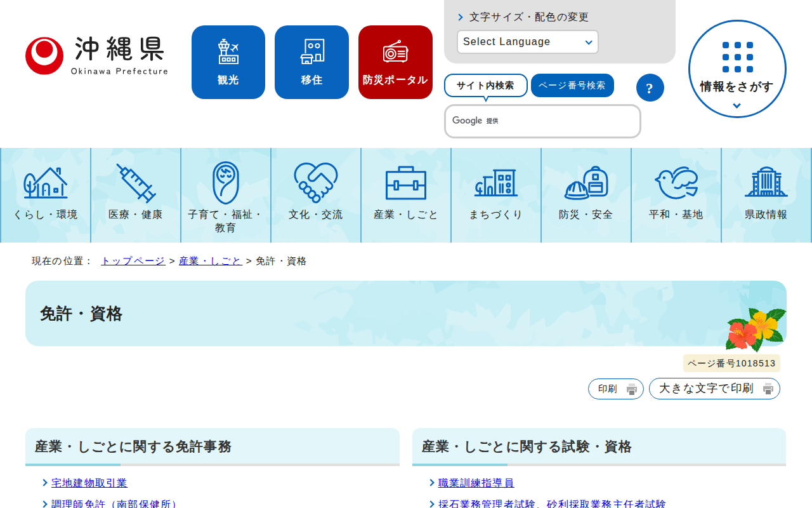This screenshot has width=812, height=508.
Task: Click the 印刷 print button
Action: [615, 389]
